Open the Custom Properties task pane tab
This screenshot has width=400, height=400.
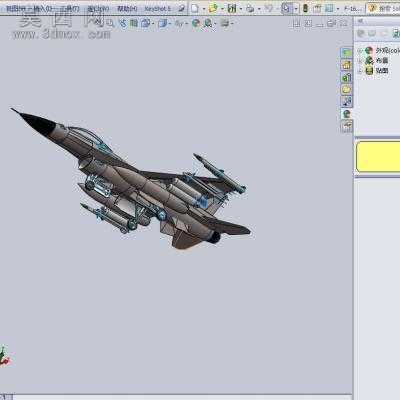pos(347,126)
